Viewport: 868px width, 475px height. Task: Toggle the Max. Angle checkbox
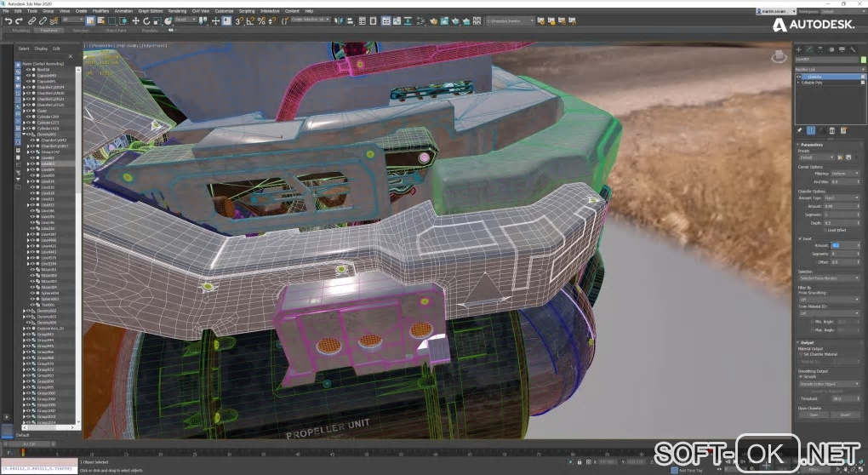click(x=813, y=330)
